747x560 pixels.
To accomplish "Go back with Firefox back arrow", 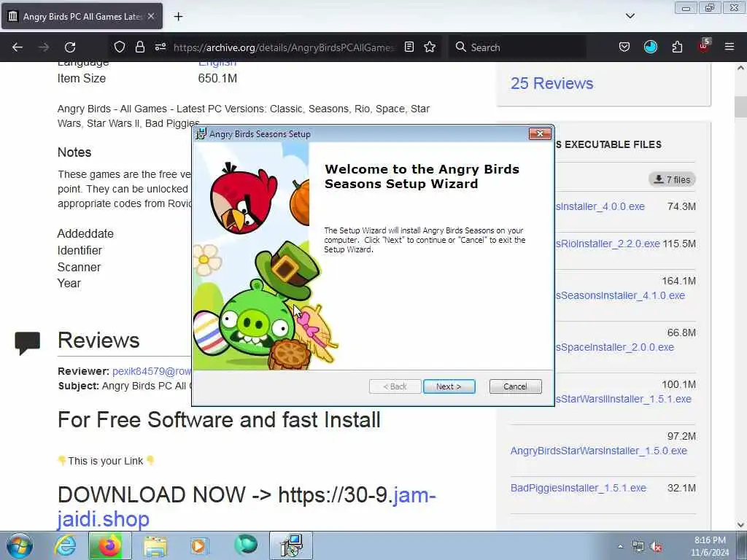I will [18, 47].
